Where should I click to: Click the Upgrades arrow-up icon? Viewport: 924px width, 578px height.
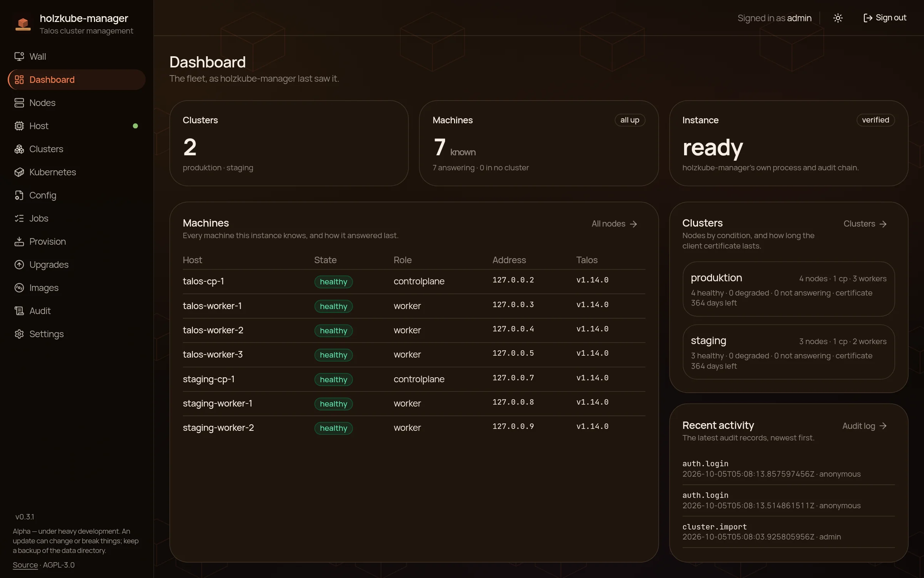click(x=19, y=265)
